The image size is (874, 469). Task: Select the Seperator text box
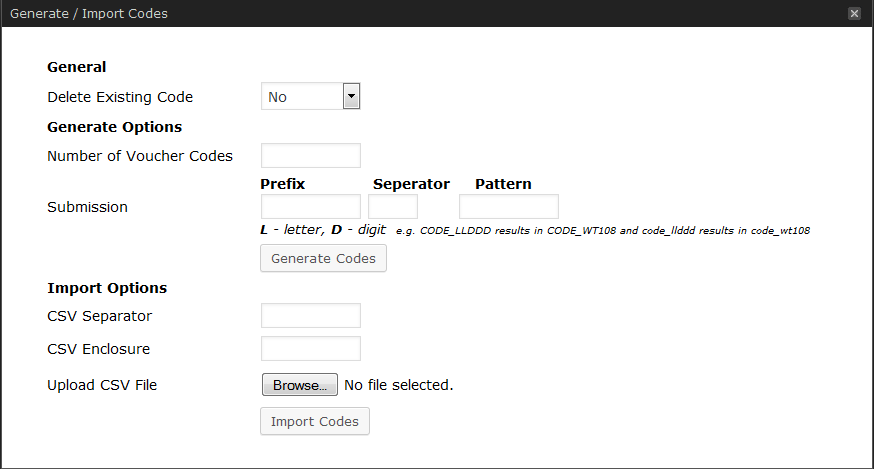click(392, 207)
